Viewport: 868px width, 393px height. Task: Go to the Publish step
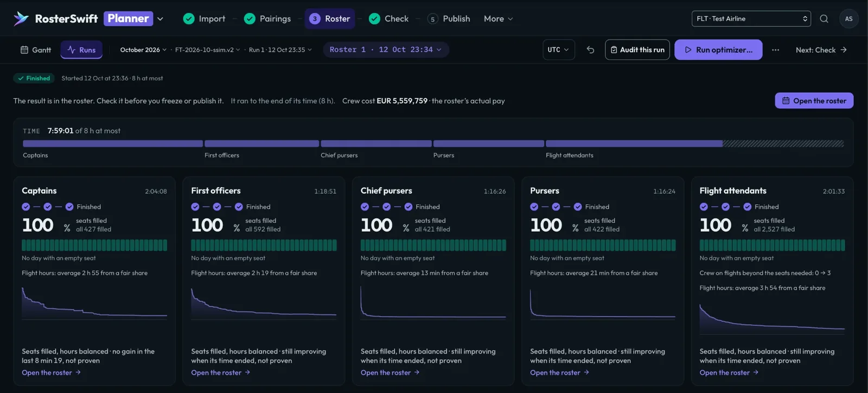449,18
